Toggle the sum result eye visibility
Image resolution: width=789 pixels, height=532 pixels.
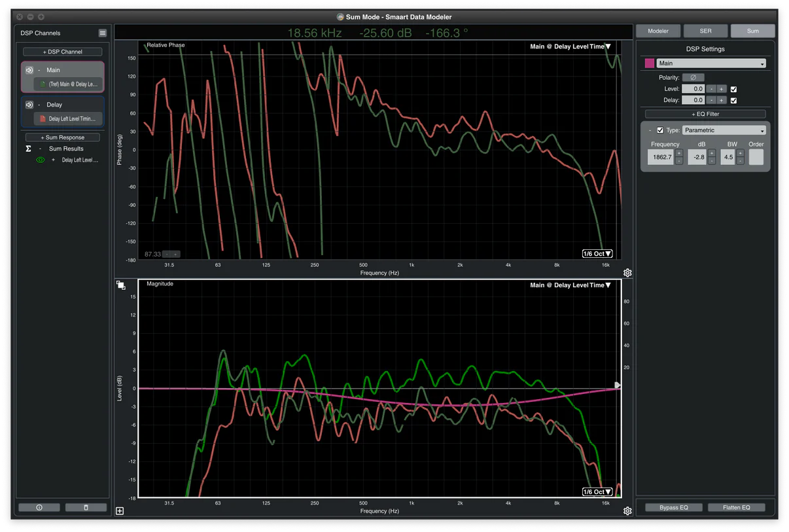[x=41, y=160]
